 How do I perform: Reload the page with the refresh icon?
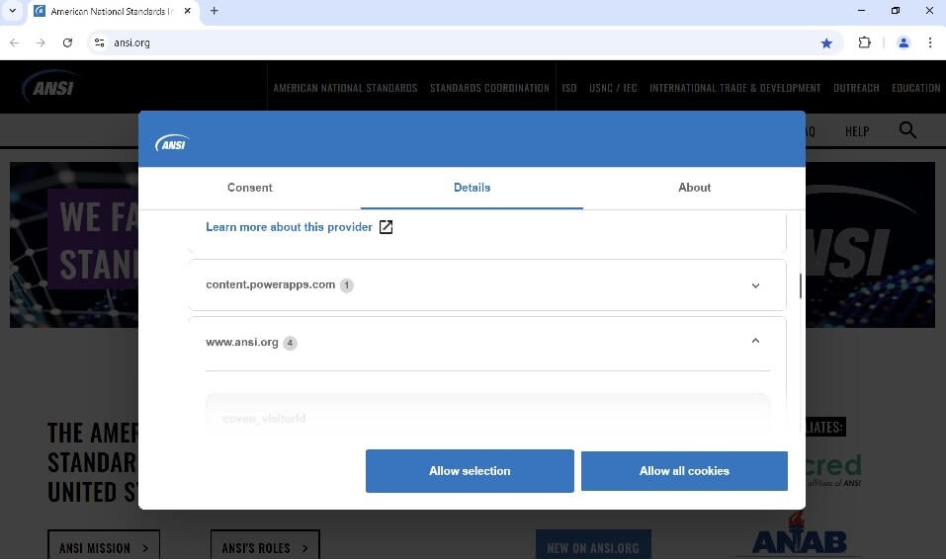[67, 42]
